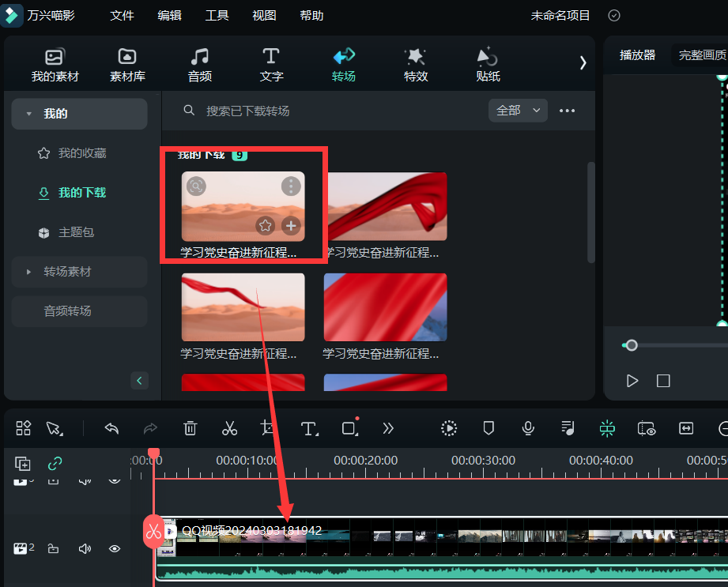Viewport: 728px width, 587px height.
Task: Click the clip preview eye-box icon
Action: point(647,428)
